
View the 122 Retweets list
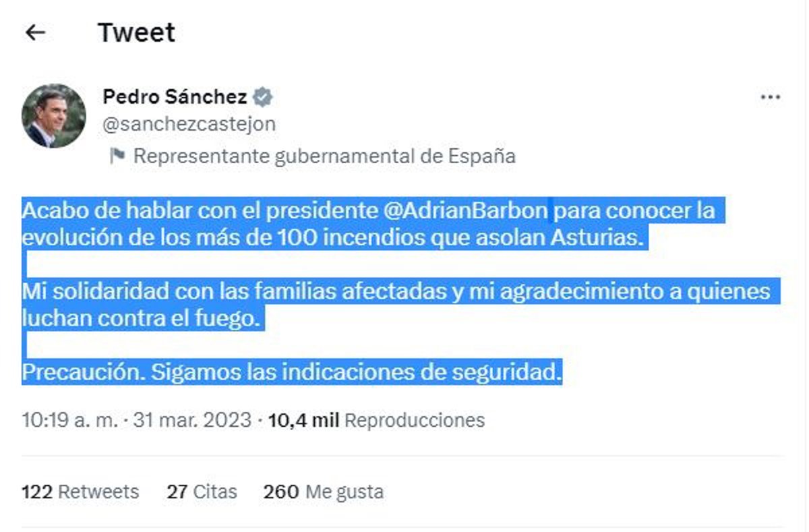(80, 492)
